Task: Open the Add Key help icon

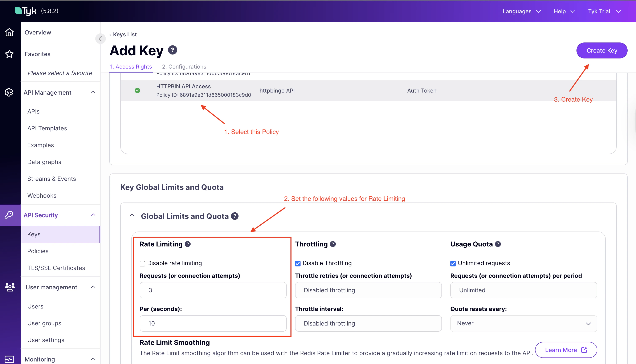Action: (x=172, y=50)
